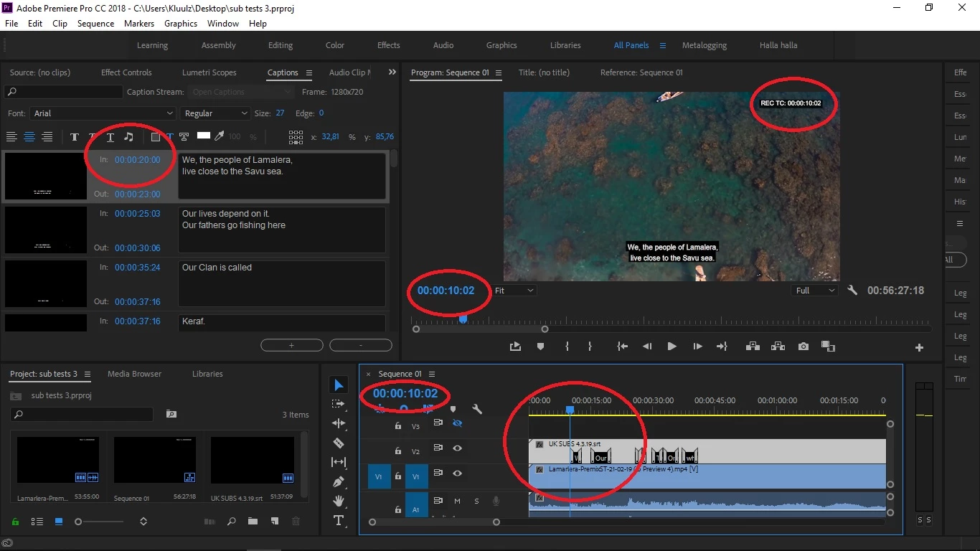This screenshot has height=551, width=980.
Task: Mute audio track A1
Action: coord(457,501)
